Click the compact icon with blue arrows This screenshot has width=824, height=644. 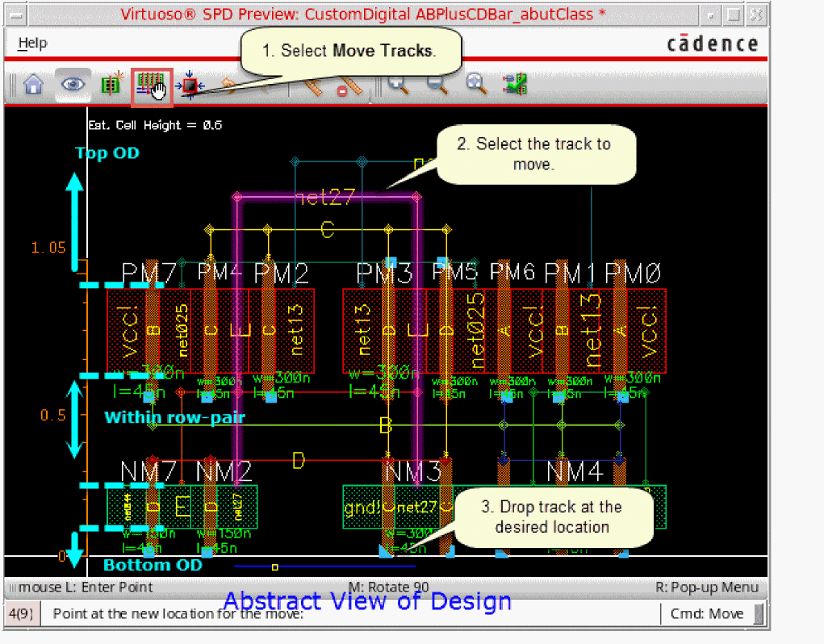click(x=190, y=85)
